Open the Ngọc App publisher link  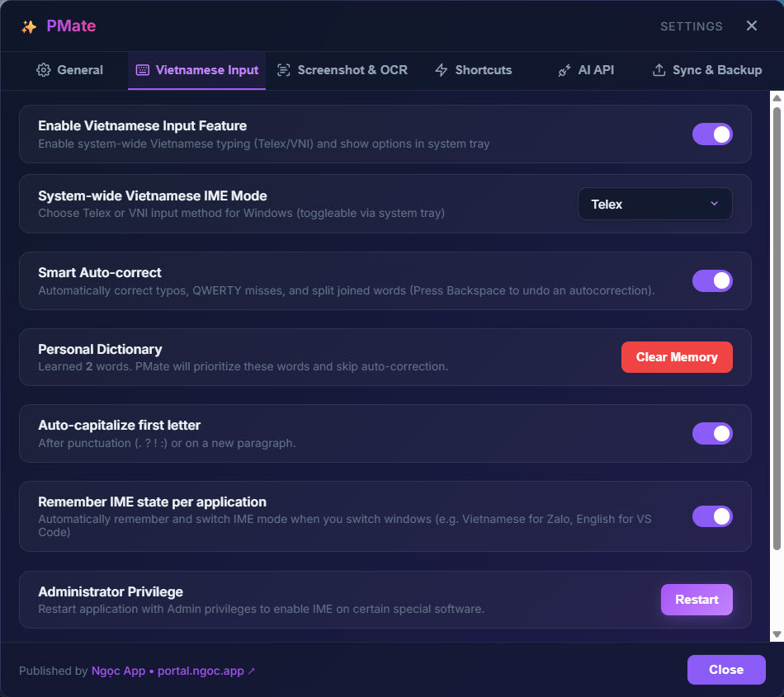click(119, 671)
